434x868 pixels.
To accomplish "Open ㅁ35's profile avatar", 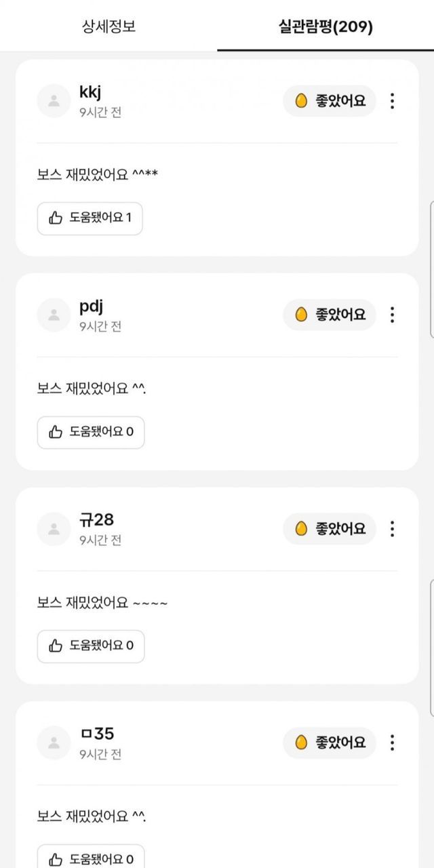I will 54,743.
